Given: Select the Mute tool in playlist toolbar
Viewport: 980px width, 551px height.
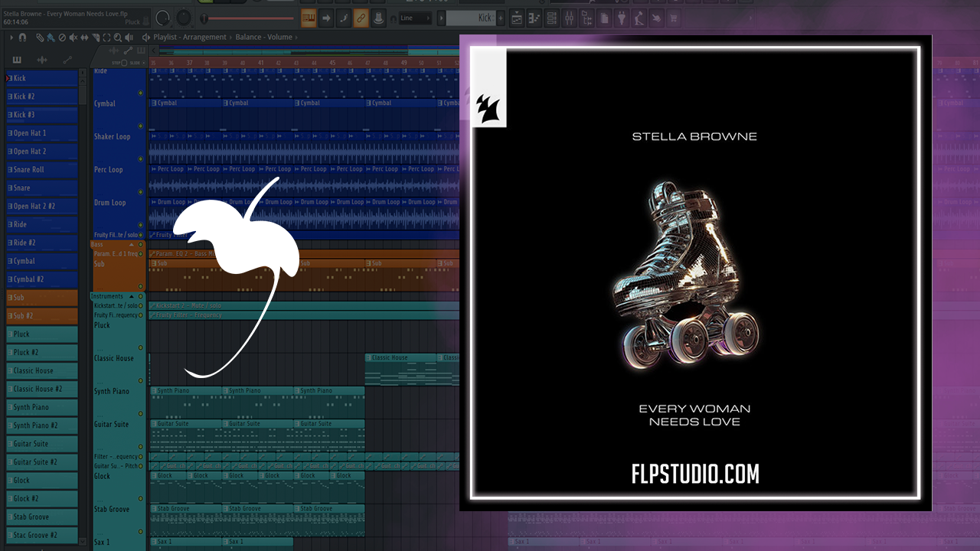Looking at the screenshot, I should tap(73, 37).
